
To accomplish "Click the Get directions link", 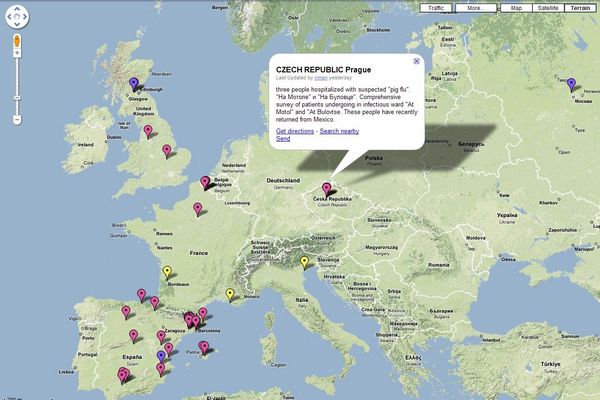I will click(x=294, y=131).
